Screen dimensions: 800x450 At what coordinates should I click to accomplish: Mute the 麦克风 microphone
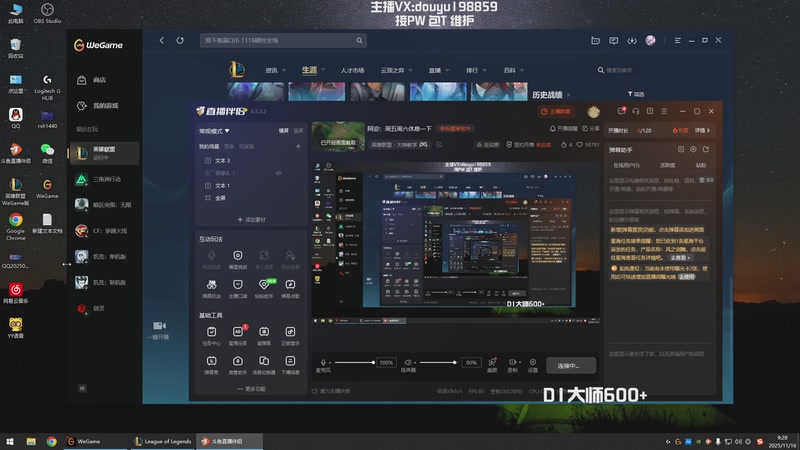tap(323, 362)
